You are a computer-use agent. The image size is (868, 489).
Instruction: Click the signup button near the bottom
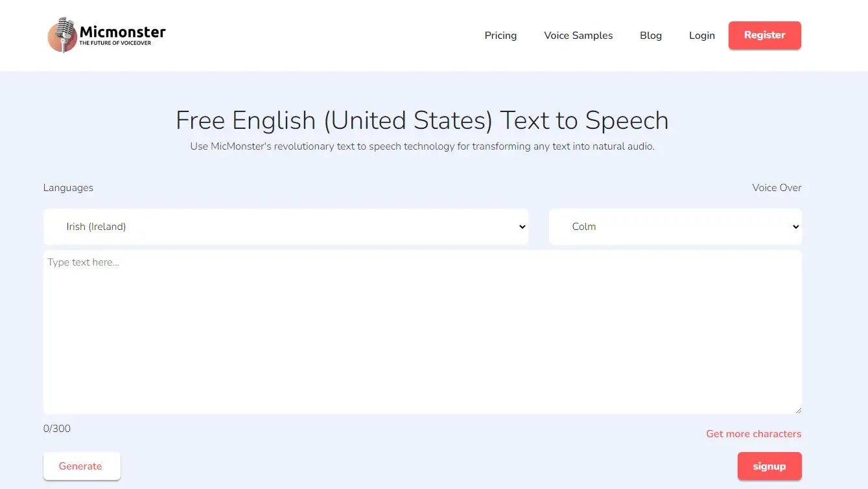(769, 466)
